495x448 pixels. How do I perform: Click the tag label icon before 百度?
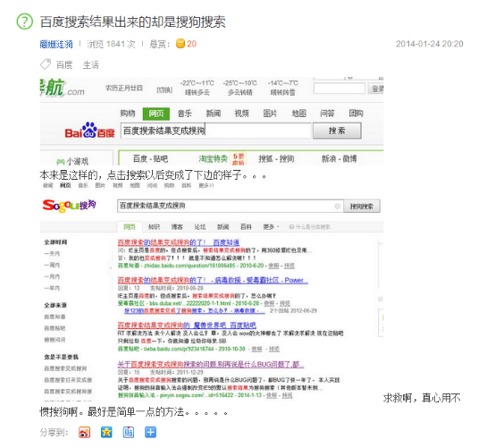pyautogui.click(x=46, y=64)
